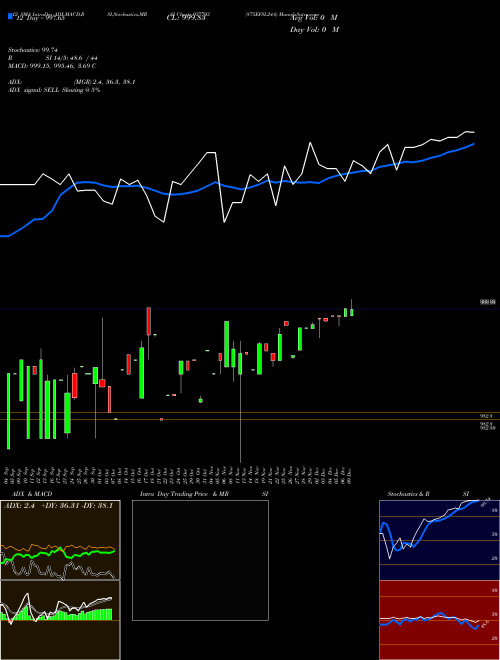The image size is (500, 660).
Task: Select the 'ADX: 2.4 +DY: 36.31 -DY: 38.1' header
Action: pos(59,505)
